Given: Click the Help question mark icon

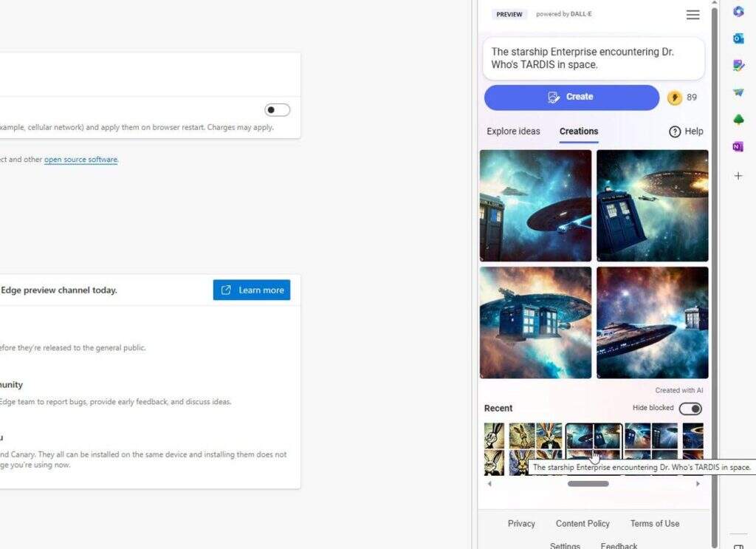Looking at the screenshot, I should [x=675, y=132].
